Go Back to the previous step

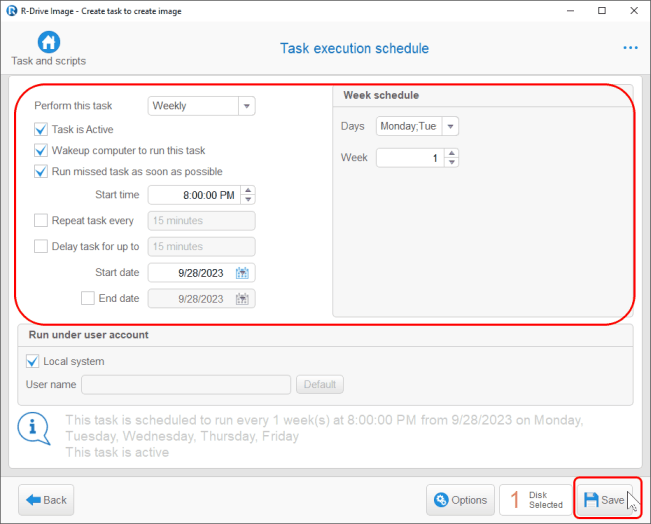(47, 500)
